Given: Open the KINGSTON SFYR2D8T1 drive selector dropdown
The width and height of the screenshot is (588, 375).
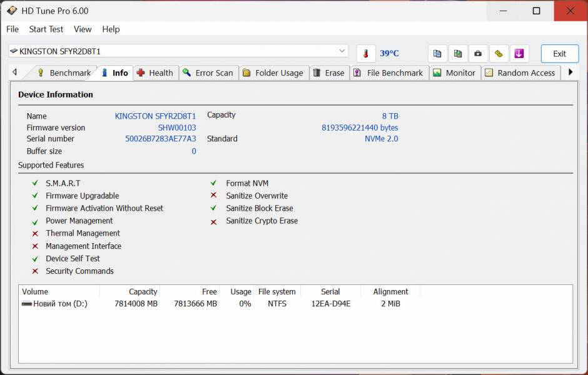Looking at the screenshot, I should pos(342,51).
